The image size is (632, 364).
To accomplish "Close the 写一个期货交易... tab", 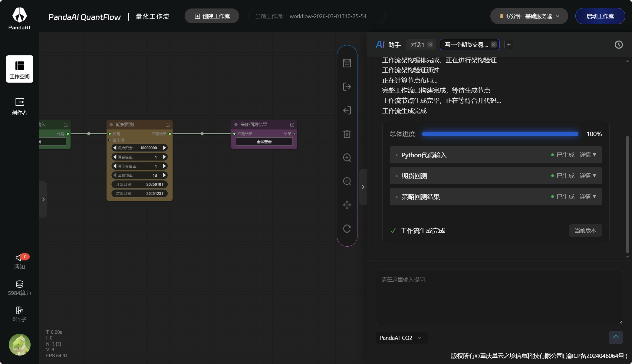I will coord(494,45).
